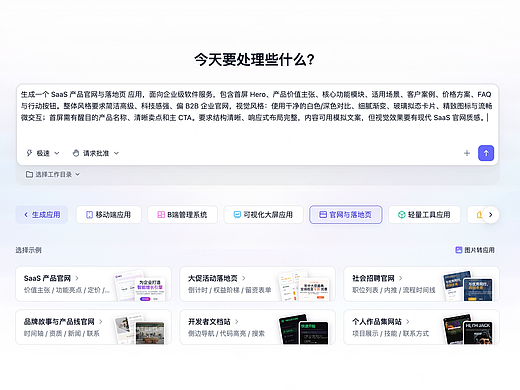Open the 品牌故事与产品线官网 example card

pyautogui.click(x=93, y=327)
